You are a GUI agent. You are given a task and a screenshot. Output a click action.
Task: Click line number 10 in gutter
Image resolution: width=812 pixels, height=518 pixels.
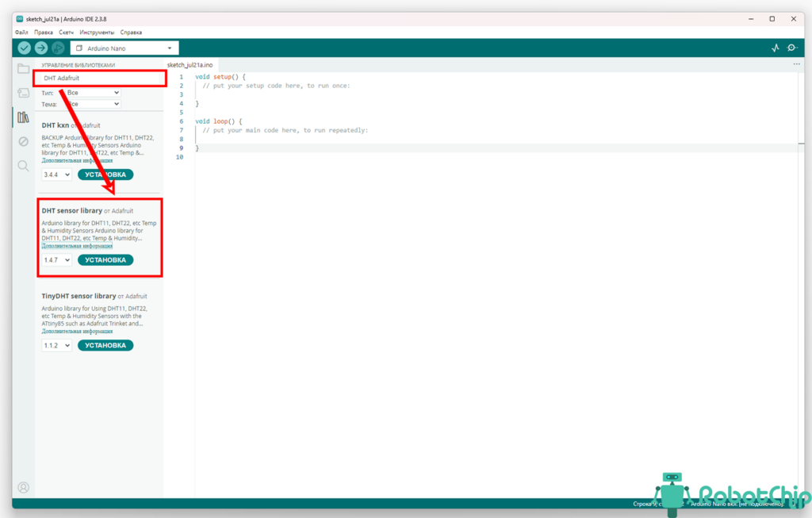pos(180,157)
